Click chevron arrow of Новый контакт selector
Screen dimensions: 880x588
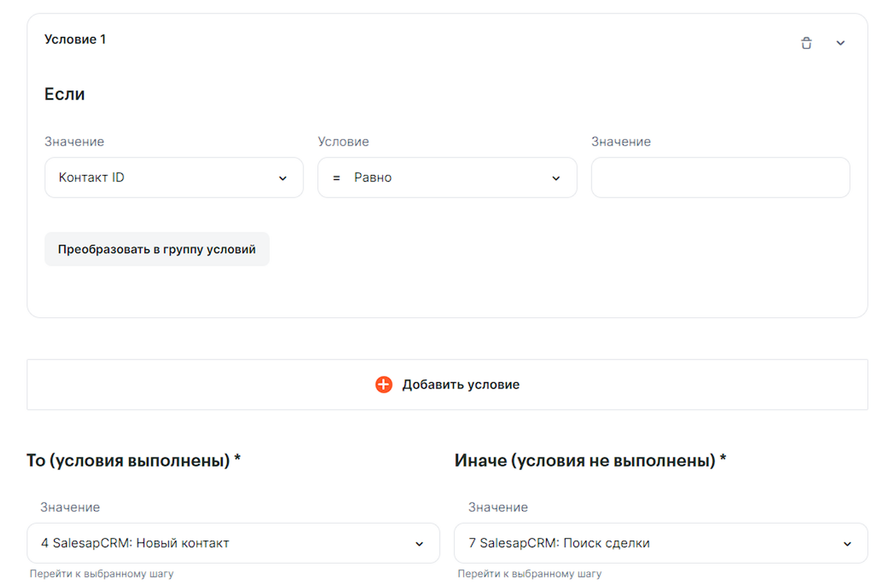tap(419, 543)
